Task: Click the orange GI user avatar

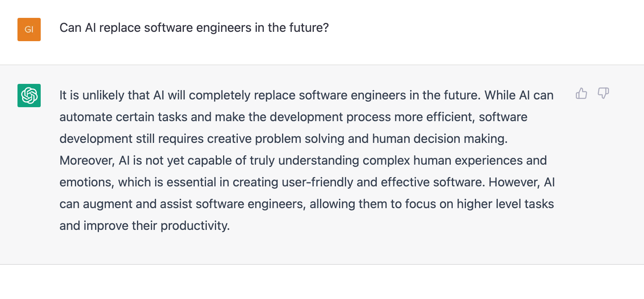Action: click(x=29, y=30)
